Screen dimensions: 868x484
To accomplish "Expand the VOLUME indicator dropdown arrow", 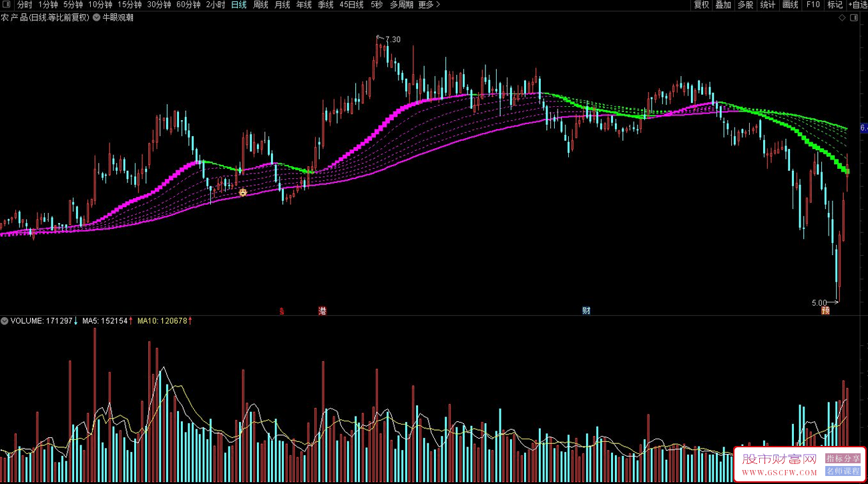I will tap(5, 321).
